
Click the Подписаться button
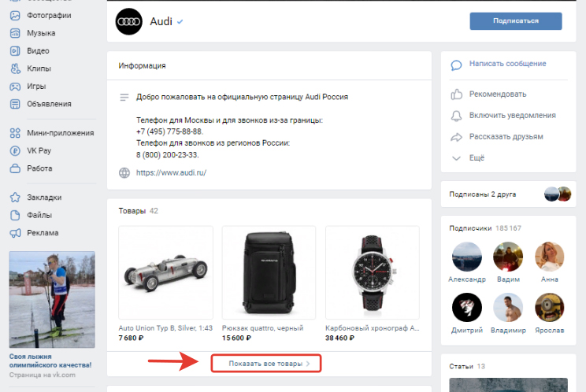click(x=516, y=21)
